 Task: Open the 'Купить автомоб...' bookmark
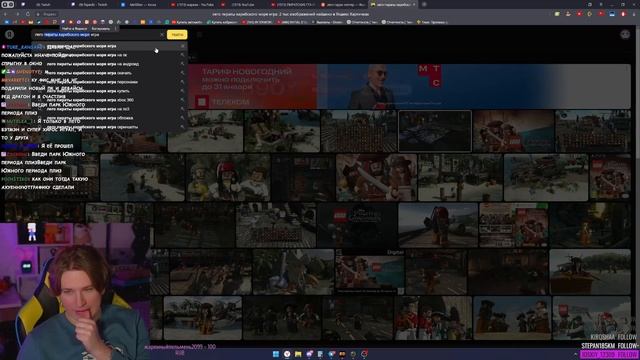click(187, 22)
